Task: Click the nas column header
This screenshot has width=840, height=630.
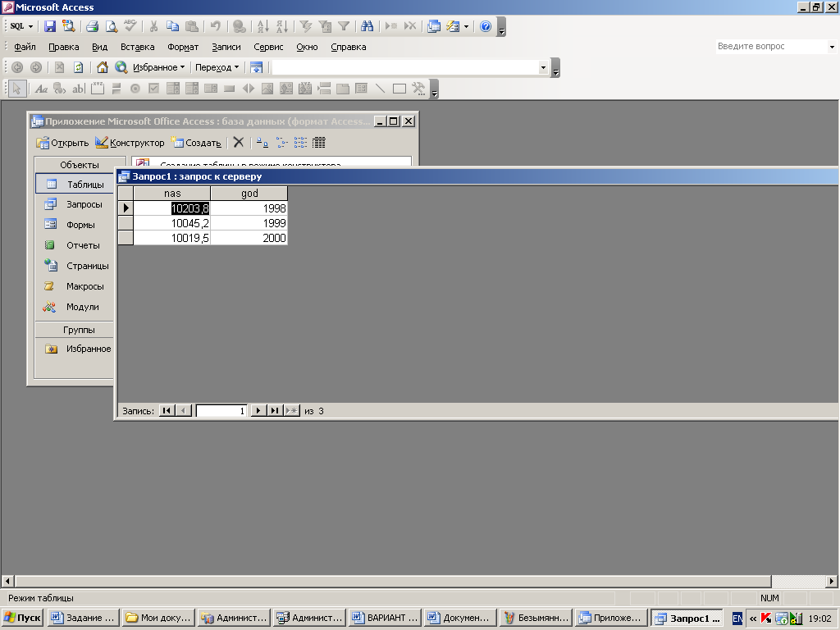Action: coord(172,194)
